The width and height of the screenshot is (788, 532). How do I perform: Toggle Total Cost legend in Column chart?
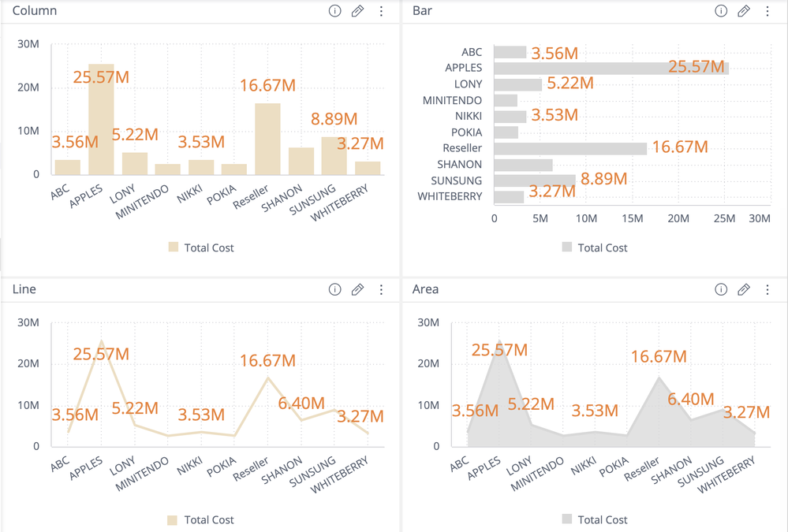[201, 247]
